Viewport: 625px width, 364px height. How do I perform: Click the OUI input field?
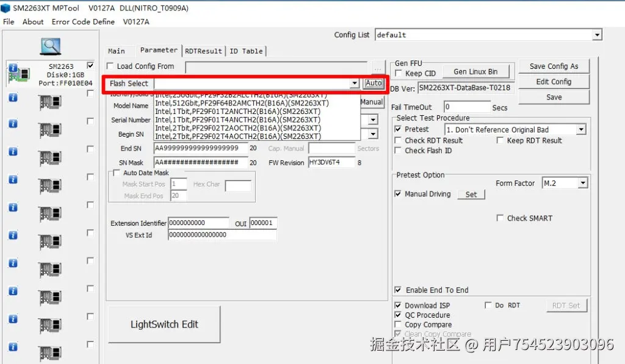[263, 223]
